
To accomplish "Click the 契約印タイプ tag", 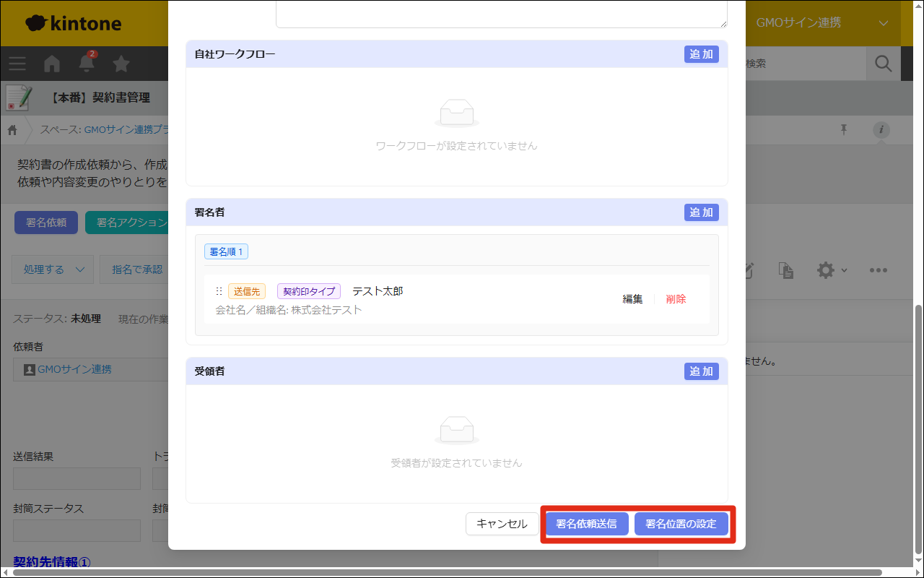I will tap(309, 291).
